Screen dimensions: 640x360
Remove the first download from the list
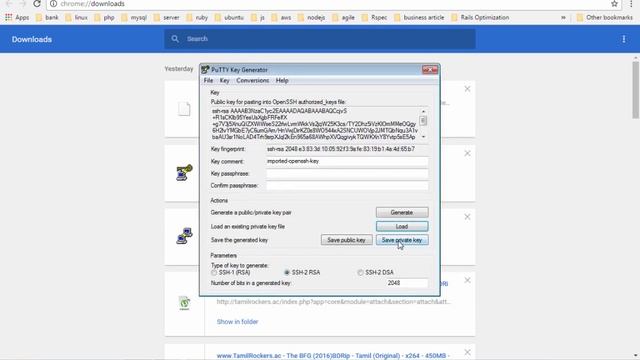[467, 89]
